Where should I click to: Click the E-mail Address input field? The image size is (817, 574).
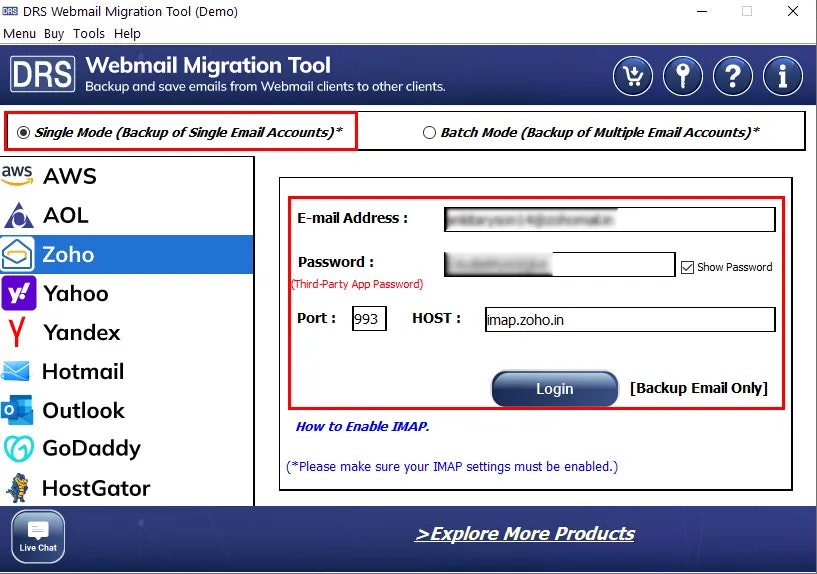point(610,219)
